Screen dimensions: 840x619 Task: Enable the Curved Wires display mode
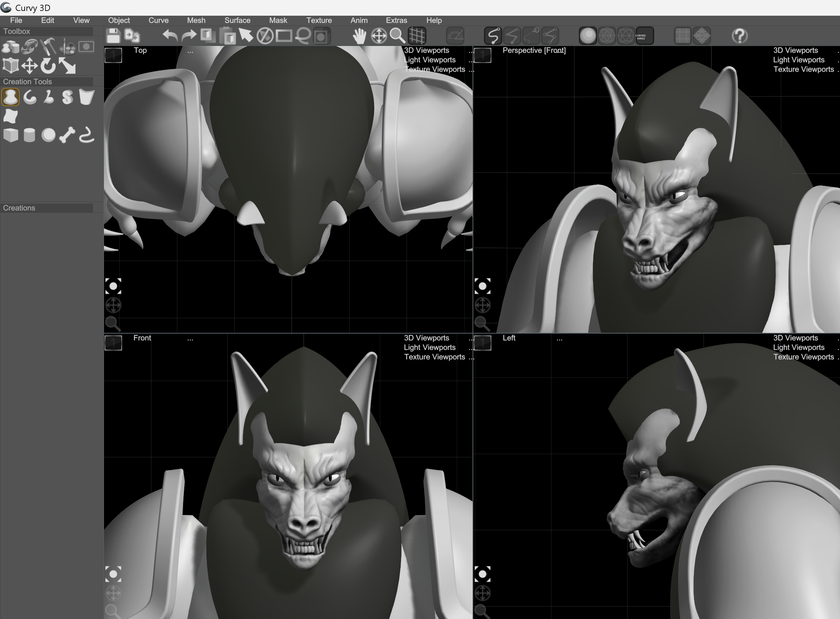pos(645,36)
